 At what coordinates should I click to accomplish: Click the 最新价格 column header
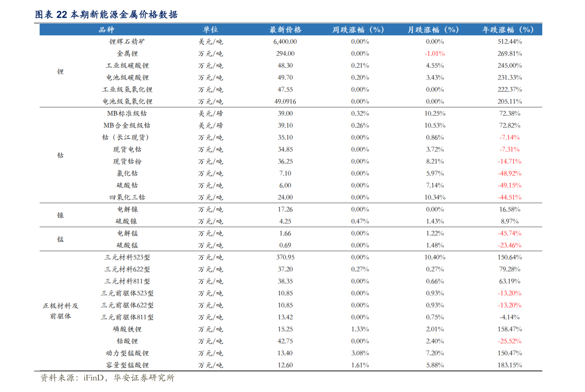(x=285, y=29)
